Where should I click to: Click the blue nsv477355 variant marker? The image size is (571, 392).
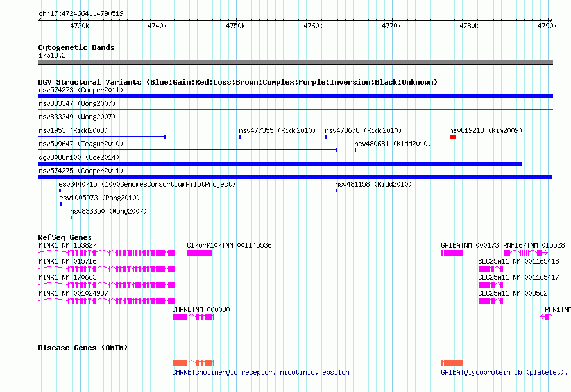tap(240, 137)
